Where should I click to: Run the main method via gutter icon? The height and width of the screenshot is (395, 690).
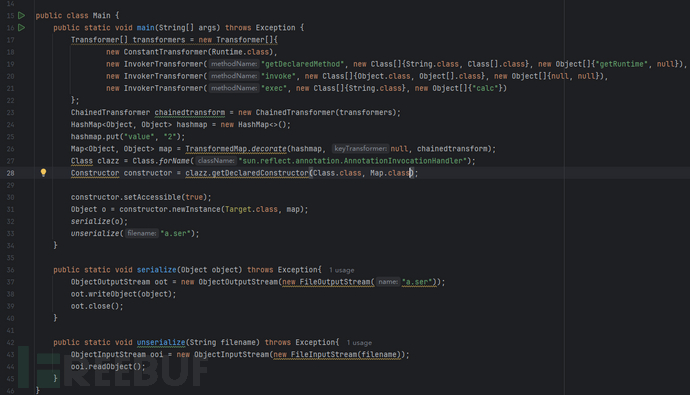(21, 28)
